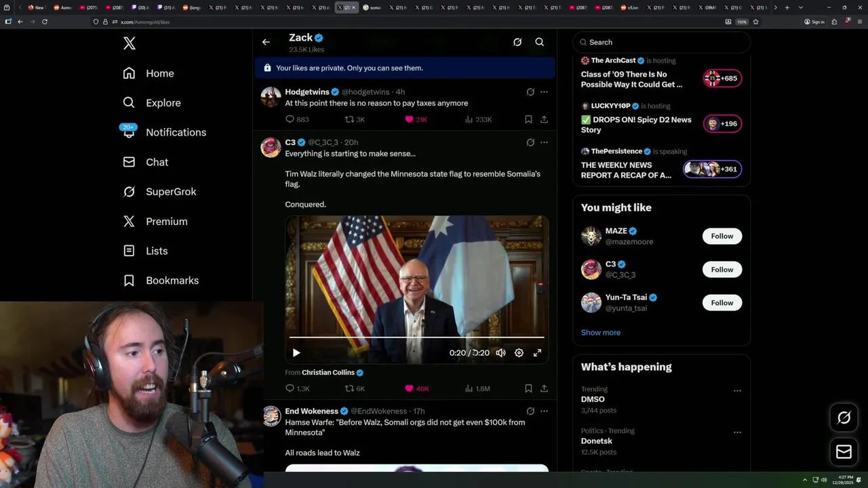The image size is (868, 488).
Task: Click the search icon in profile header
Action: pos(540,42)
